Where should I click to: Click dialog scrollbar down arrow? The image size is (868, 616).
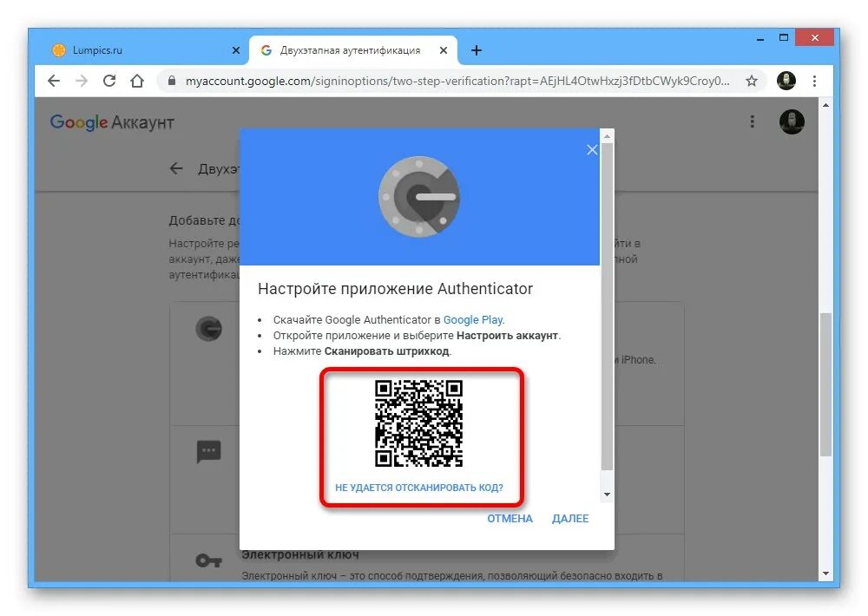point(608,495)
